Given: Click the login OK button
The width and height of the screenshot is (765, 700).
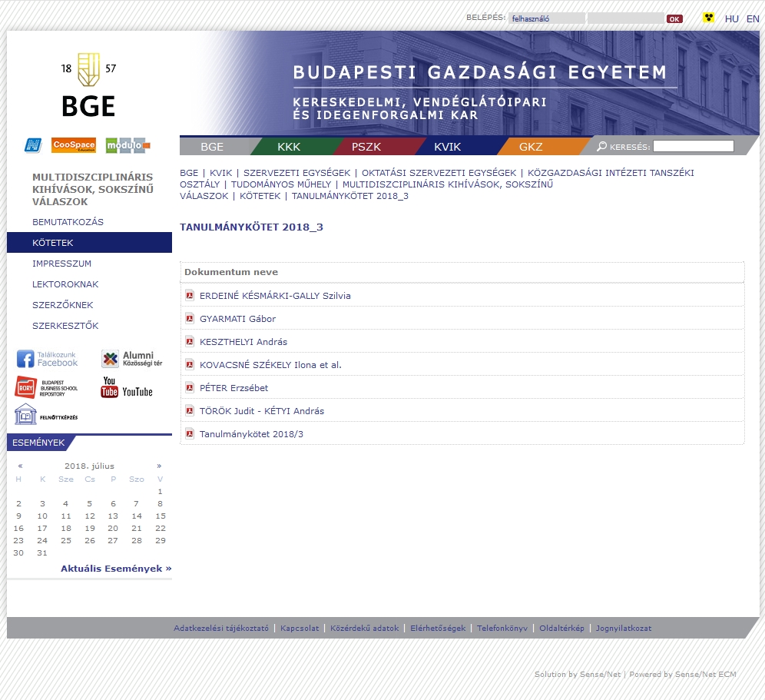Looking at the screenshot, I should click(x=674, y=19).
